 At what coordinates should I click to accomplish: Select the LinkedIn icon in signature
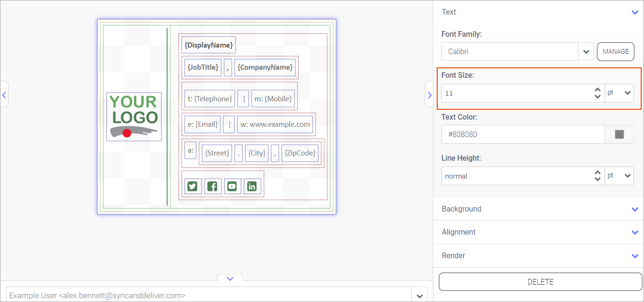(x=252, y=187)
